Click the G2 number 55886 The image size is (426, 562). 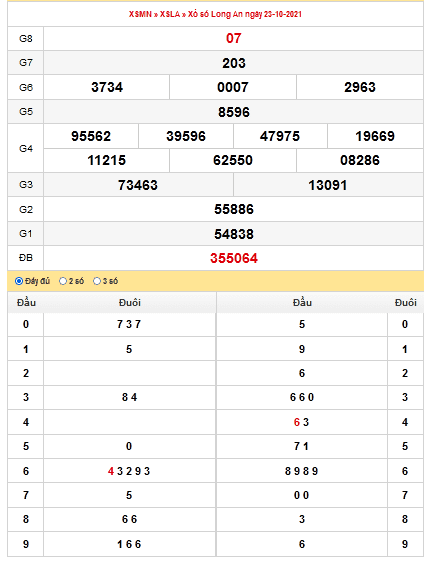(234, 209)
